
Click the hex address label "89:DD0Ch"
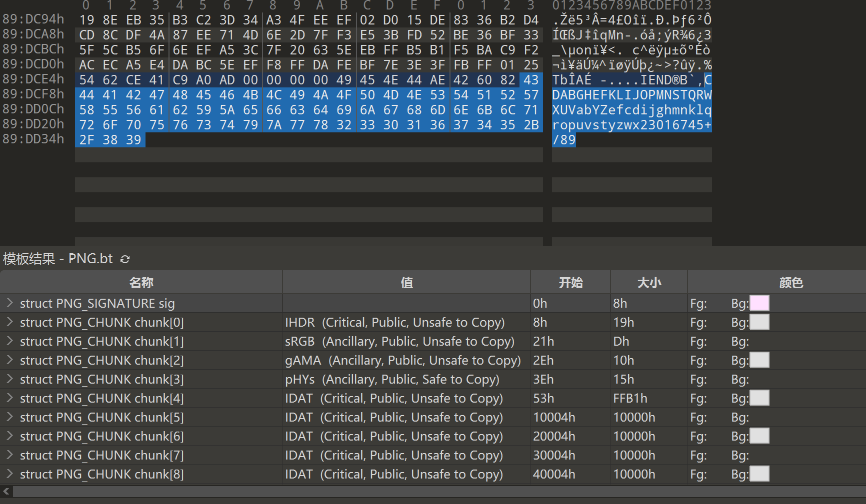tap(33, 109)
